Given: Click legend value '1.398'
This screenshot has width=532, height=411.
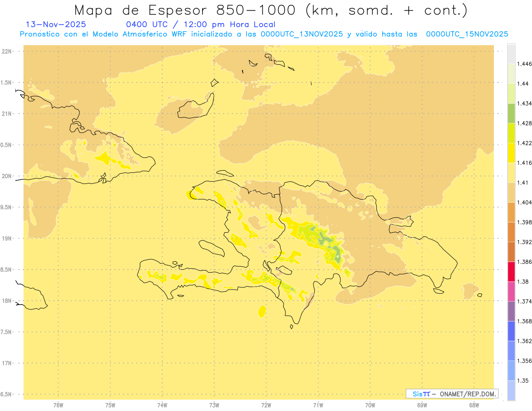Looking at the screenshot, I should 524,222.
